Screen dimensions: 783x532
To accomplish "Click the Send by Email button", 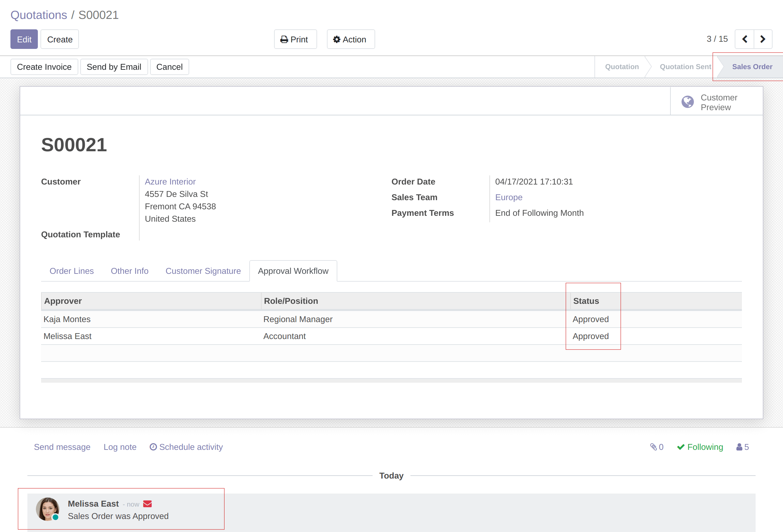I will click(114, 67).
